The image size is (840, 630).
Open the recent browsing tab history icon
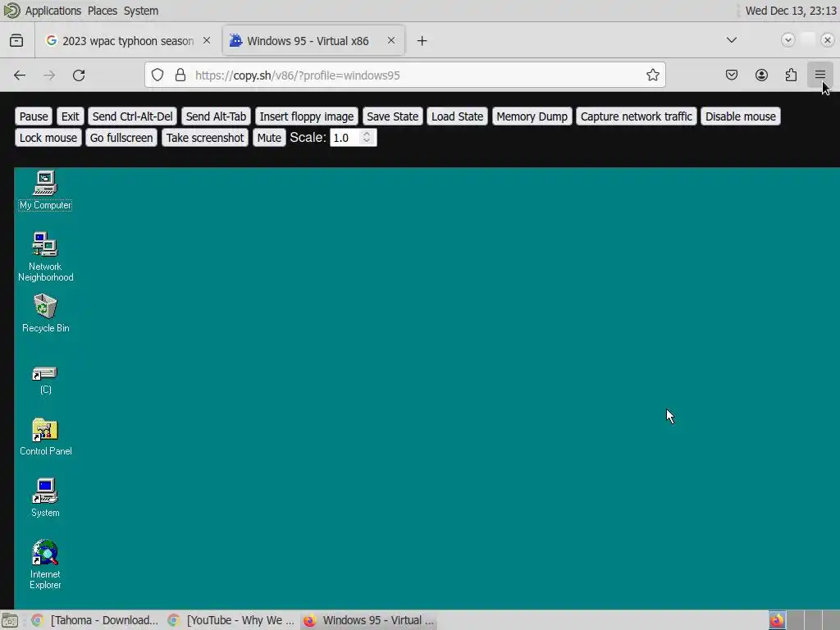point(16,41)
